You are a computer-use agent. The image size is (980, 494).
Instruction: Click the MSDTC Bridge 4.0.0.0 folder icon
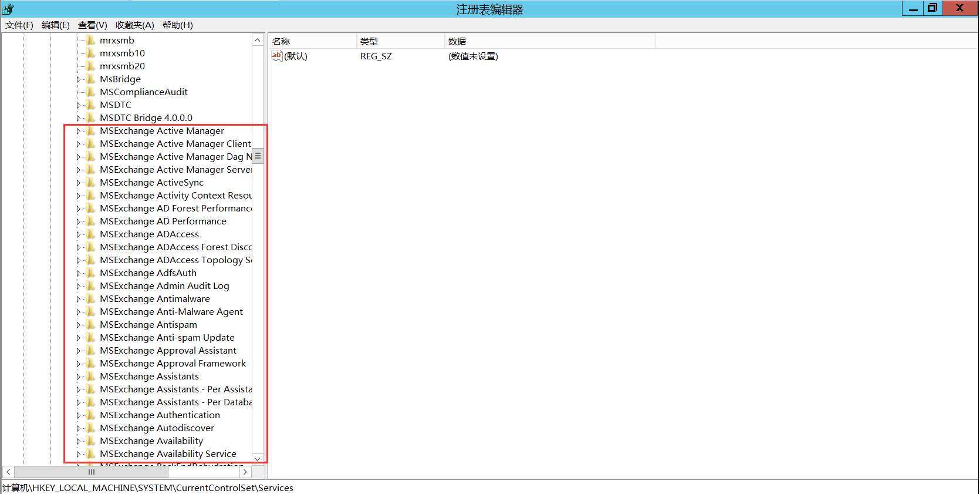coord(90,117)
